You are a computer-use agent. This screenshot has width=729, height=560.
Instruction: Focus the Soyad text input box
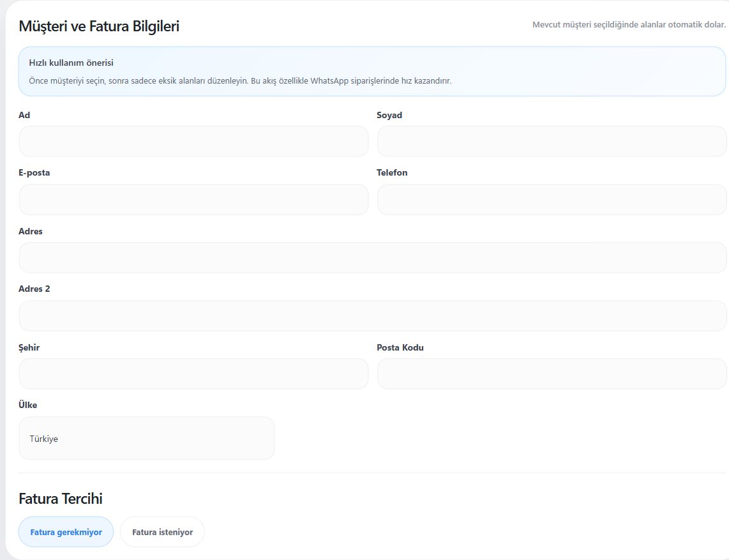tap(552, 141)
